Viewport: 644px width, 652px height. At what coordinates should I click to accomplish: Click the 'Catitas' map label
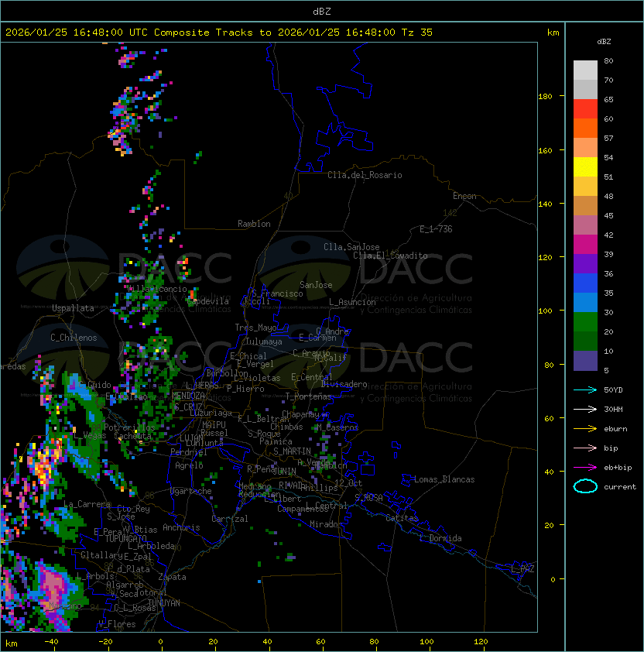(x=402, y=518)
